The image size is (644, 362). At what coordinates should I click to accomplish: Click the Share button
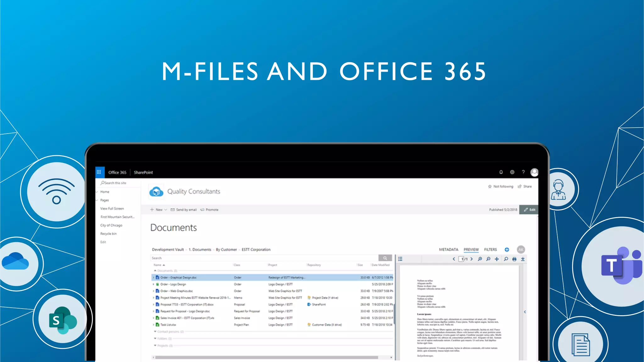[525, 186]
